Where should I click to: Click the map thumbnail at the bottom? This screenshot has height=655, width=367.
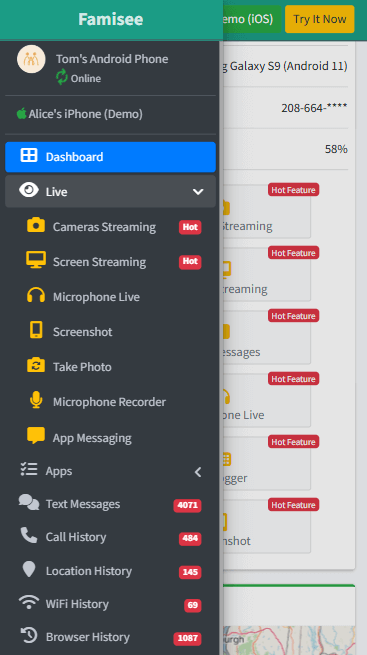point(289,640)
